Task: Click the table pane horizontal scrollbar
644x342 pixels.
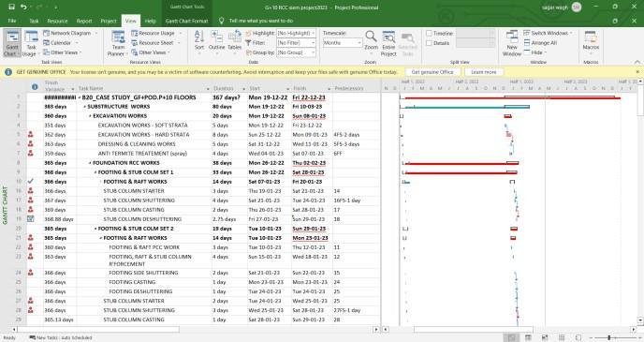Action: pos(98,329)
